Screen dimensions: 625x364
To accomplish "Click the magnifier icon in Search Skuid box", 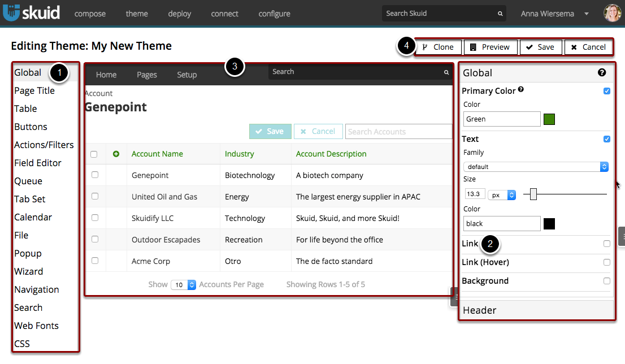I will 500,14.
